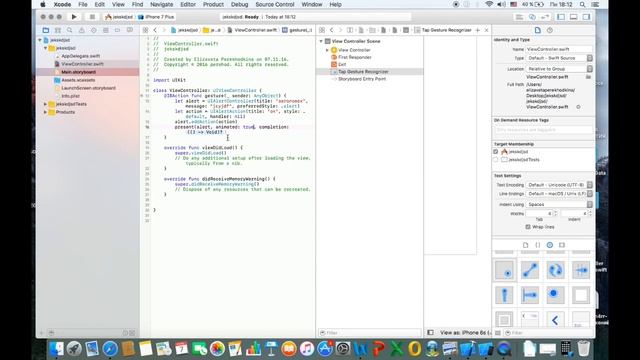640x360 pixels.
Task: Open the Product menu
Action: coord(213,4)
